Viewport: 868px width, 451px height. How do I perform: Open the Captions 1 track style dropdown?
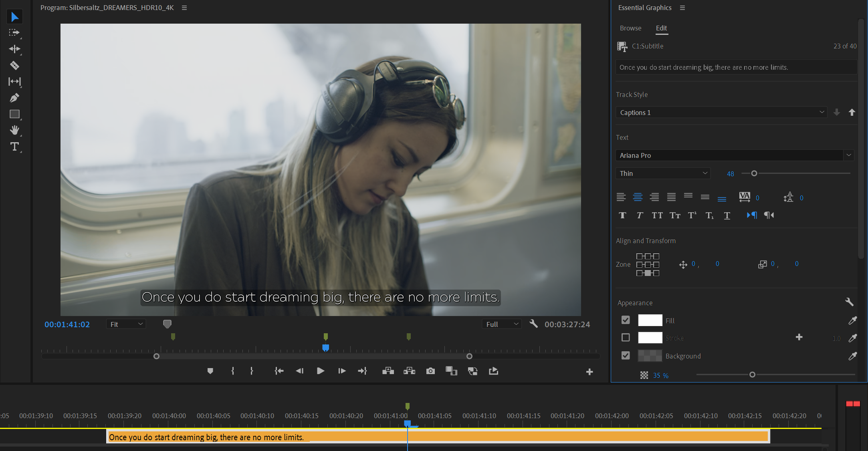point(721,113)
